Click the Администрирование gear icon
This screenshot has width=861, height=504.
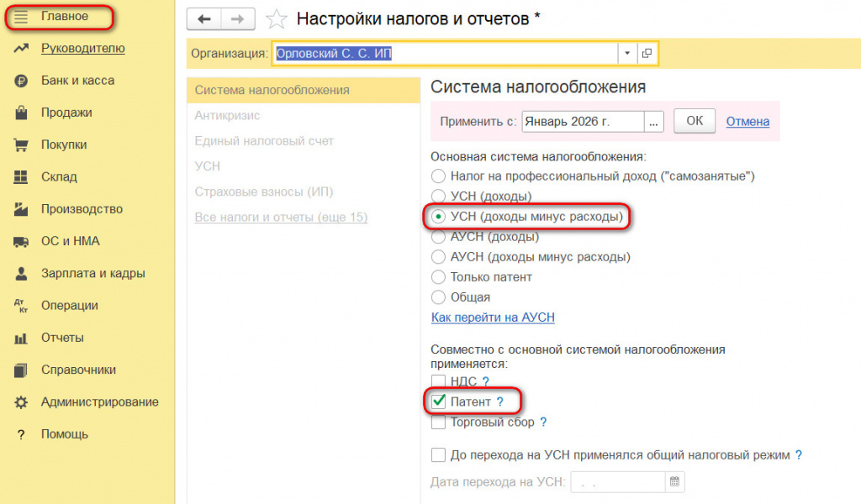21,402
